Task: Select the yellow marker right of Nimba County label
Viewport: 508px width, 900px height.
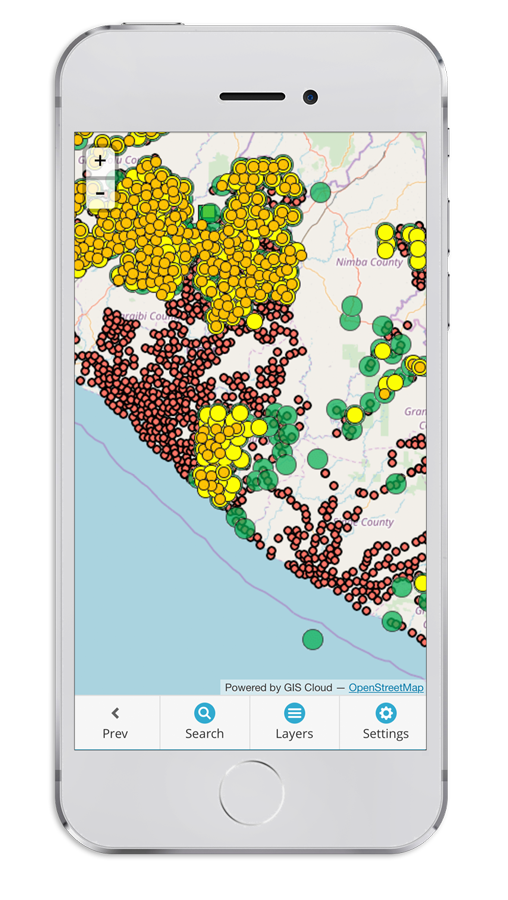Action: click(418, 261)
